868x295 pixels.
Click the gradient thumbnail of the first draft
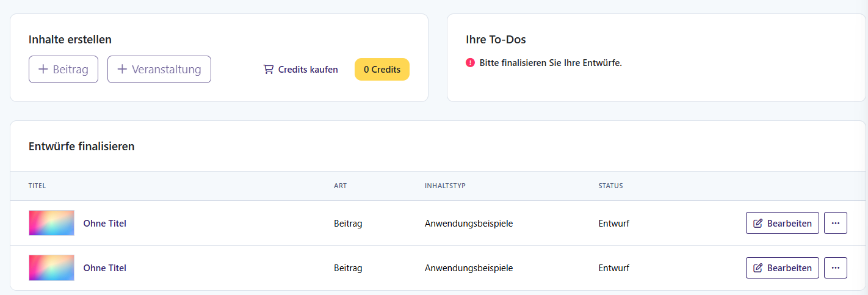(52, 224)
